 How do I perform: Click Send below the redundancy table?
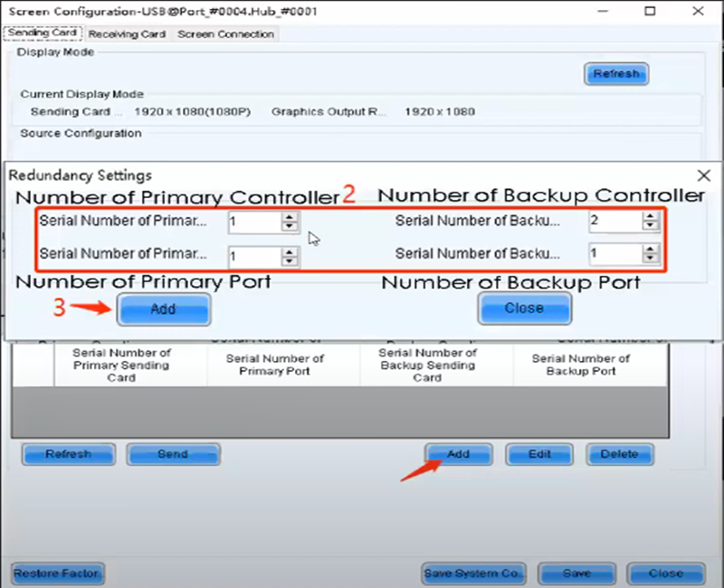[x=173, y=454]
